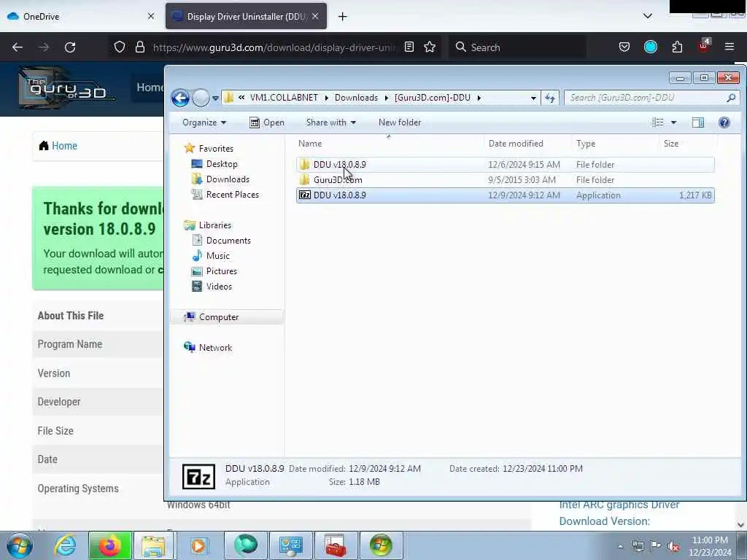This screenshot has width=747, height=560.
Task: Close the Display Driver Uninstaller tab
Action: [315, 16]
